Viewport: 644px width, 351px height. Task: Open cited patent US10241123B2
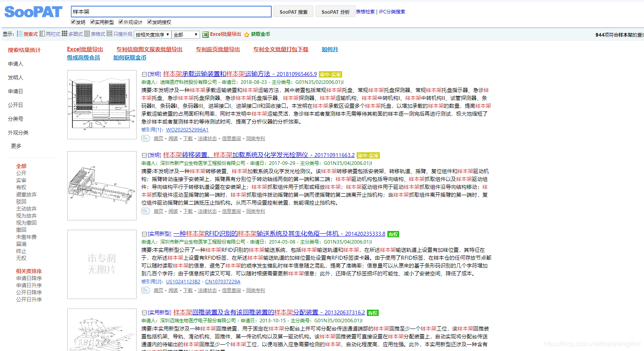pos(183,282)
